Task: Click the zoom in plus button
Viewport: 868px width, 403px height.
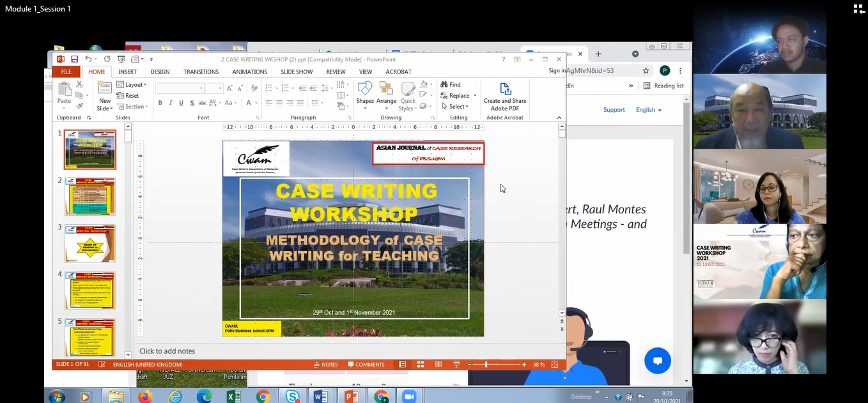Action: coord(524,365)
